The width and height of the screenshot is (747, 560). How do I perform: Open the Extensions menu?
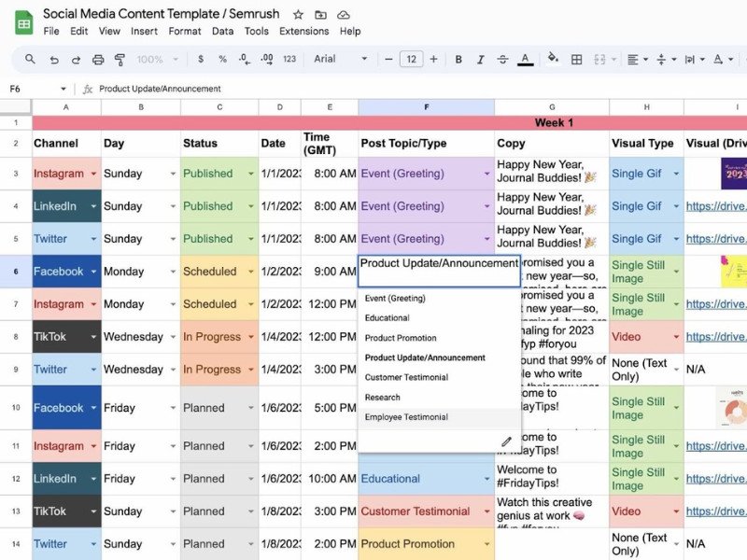(304, 32)
